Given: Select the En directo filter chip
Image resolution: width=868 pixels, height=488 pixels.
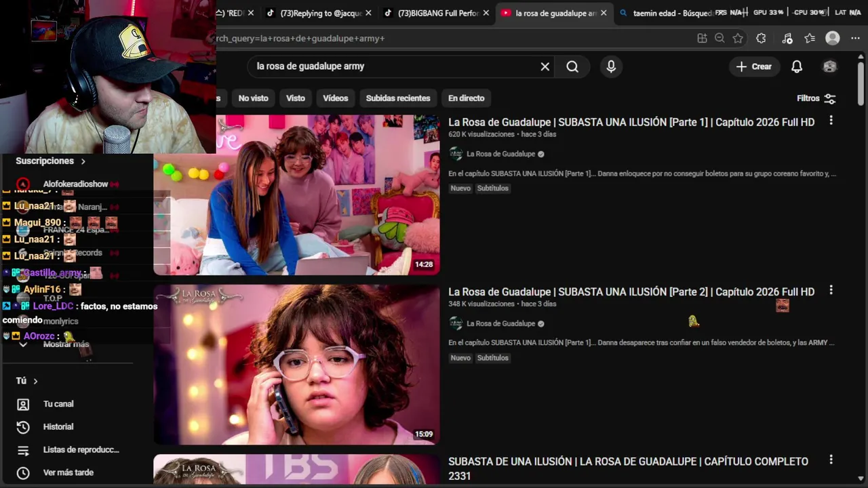Looking at the screenshot, I should [467, 98].
